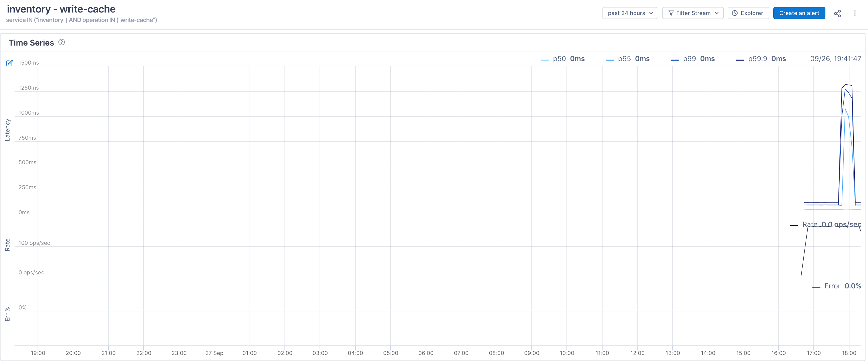
Task: Click the Time Series help icon
Action: click(x=61, y=42)
